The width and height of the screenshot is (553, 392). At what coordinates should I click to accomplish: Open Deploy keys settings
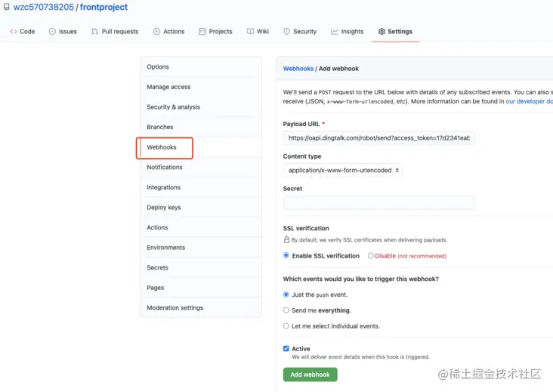click(201, 207)
